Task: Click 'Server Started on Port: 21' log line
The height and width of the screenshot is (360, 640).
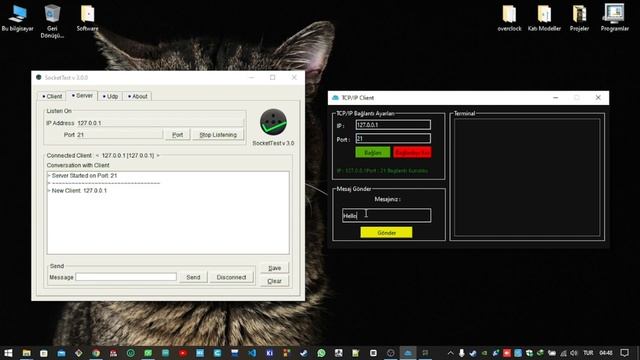Action: pyautogui.click(x=82, y=176)
